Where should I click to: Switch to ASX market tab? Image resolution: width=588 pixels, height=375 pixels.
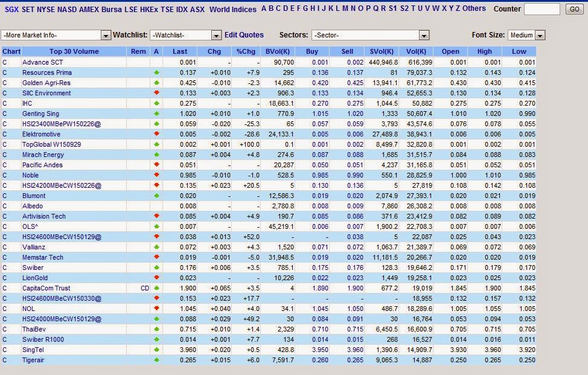pyautogui.click(x=197, y=10)
